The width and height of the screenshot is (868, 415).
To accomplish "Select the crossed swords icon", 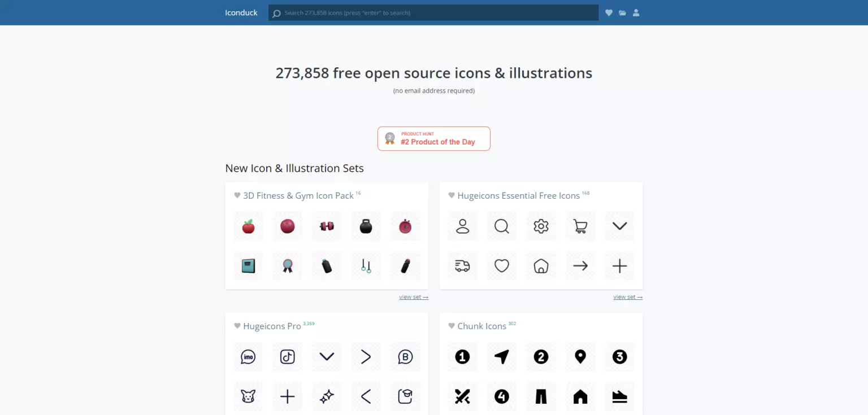I will tap(462, 396).
